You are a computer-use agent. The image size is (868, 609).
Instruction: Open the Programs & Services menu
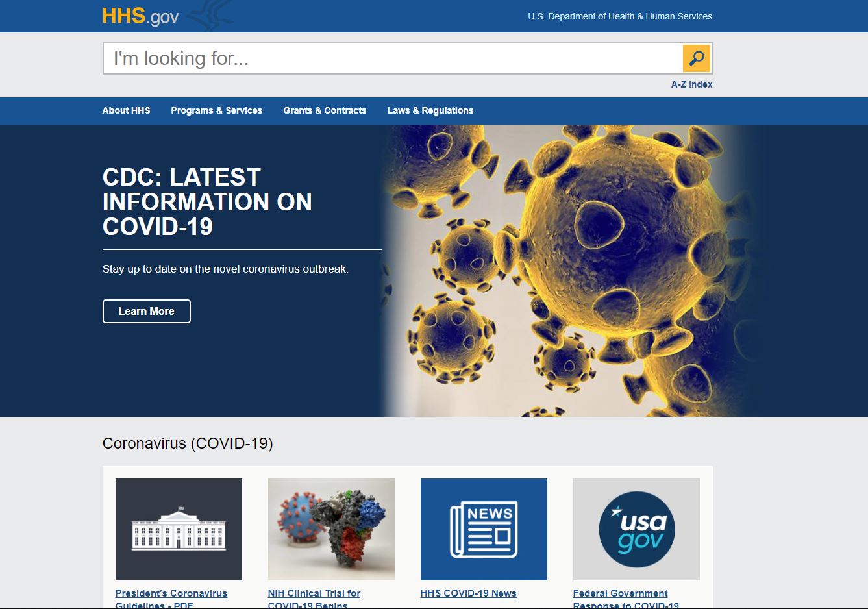(217, 110)
